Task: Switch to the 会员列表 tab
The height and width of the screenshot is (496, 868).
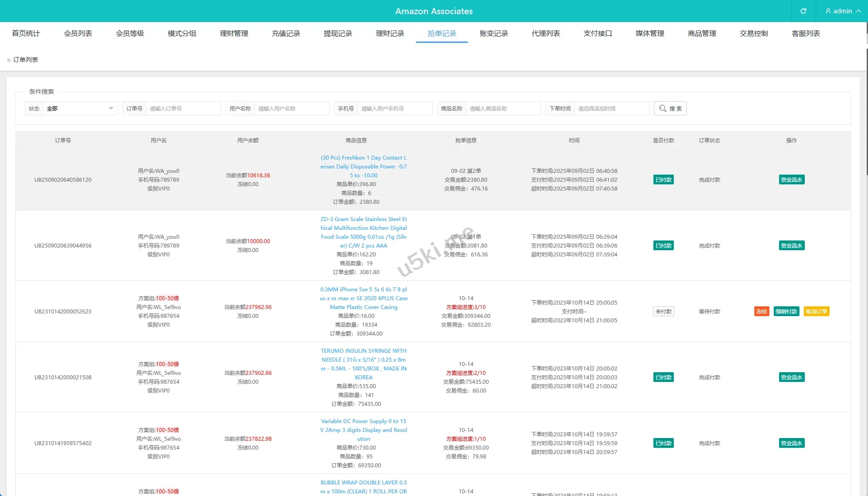Action: [x=78, y=34]
